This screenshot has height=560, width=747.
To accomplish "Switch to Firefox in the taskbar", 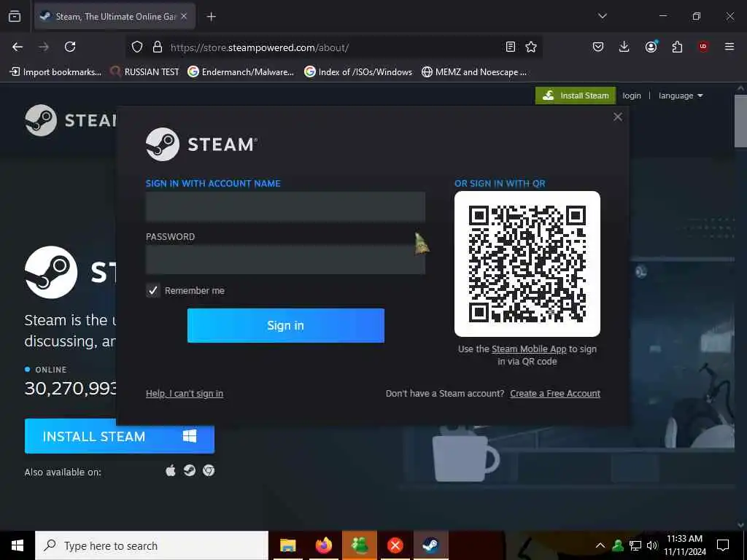I will 323,545.
